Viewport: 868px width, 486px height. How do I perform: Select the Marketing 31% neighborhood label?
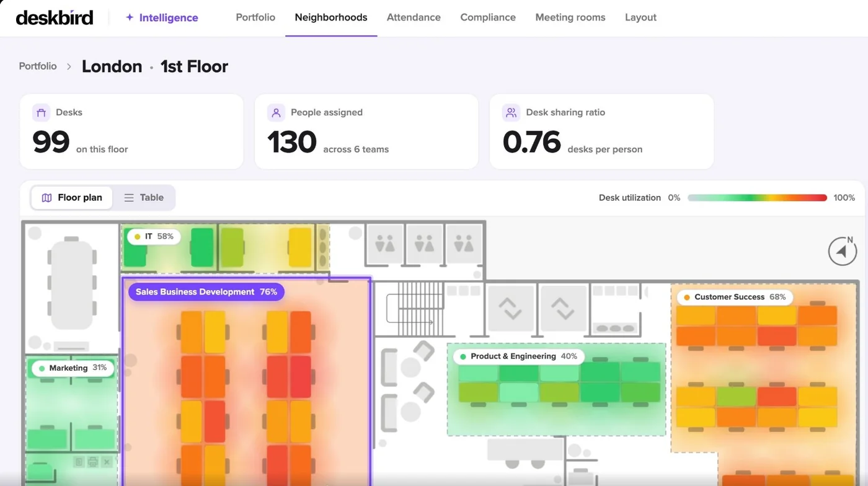pos(73,368)
